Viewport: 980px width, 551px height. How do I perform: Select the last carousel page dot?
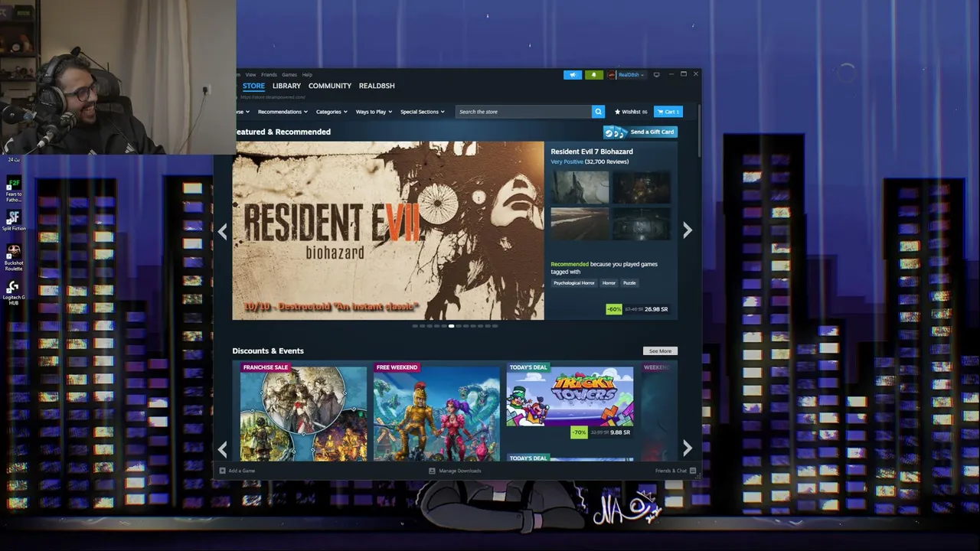click(495, 326)
